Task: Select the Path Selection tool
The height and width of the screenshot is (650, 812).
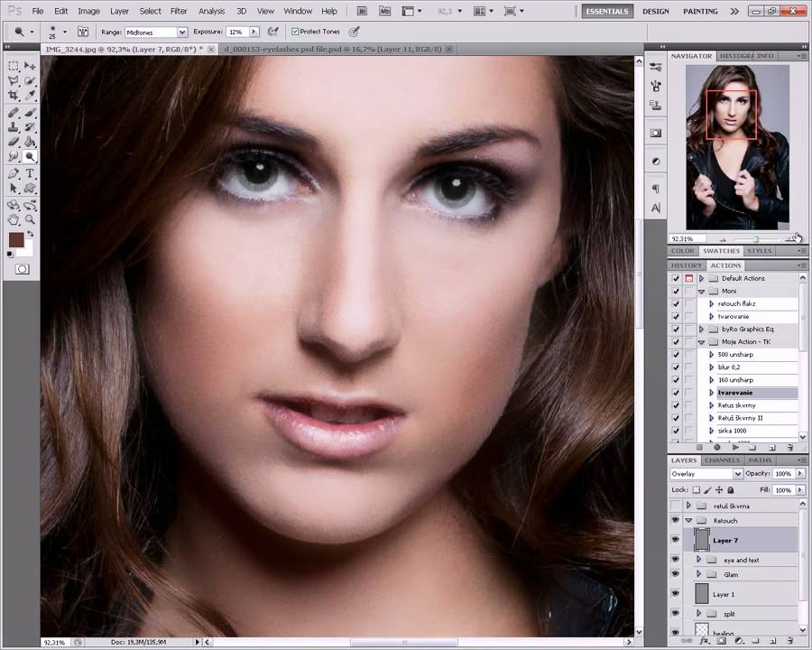Action: [x=14, y=188]
